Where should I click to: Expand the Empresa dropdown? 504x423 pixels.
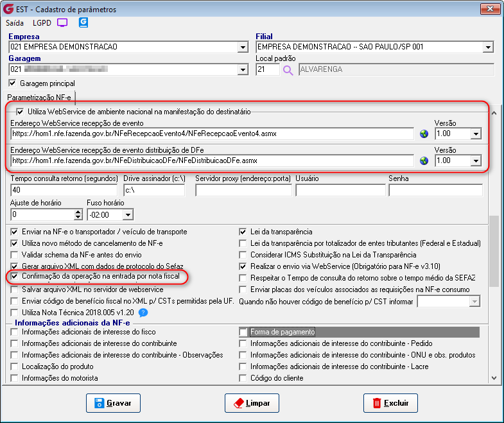point(243,47)
